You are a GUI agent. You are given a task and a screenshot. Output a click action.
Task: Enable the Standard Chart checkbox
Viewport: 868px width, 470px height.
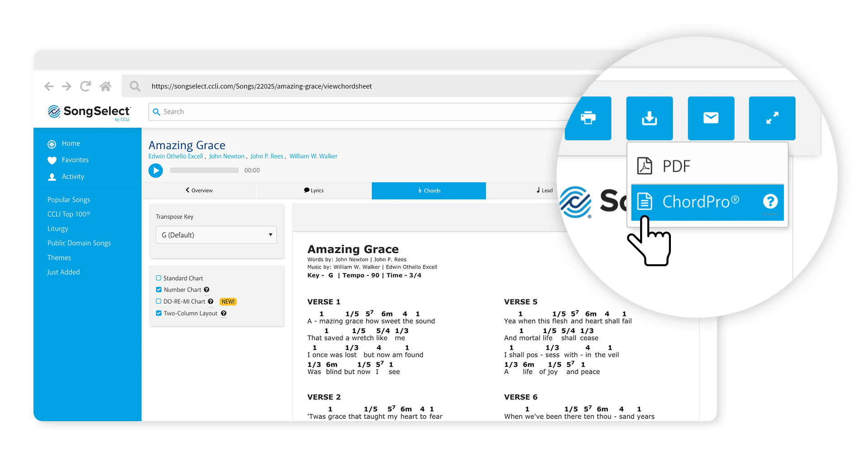[159, 278]
